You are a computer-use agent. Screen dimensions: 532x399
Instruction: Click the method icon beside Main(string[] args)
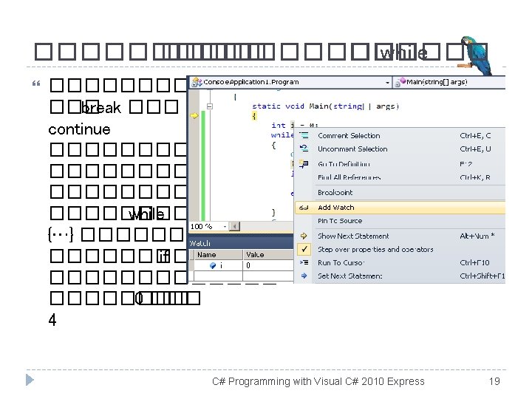click(400, 82)
